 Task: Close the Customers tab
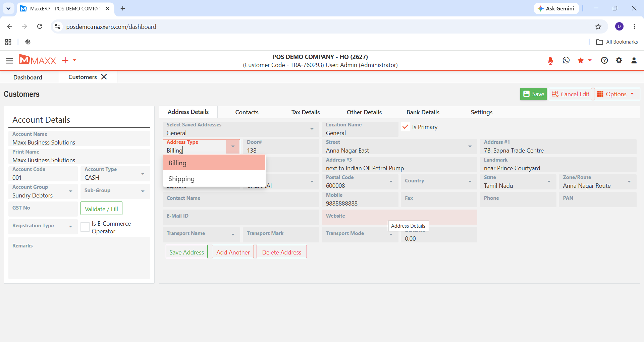click(x=104, y=77)
